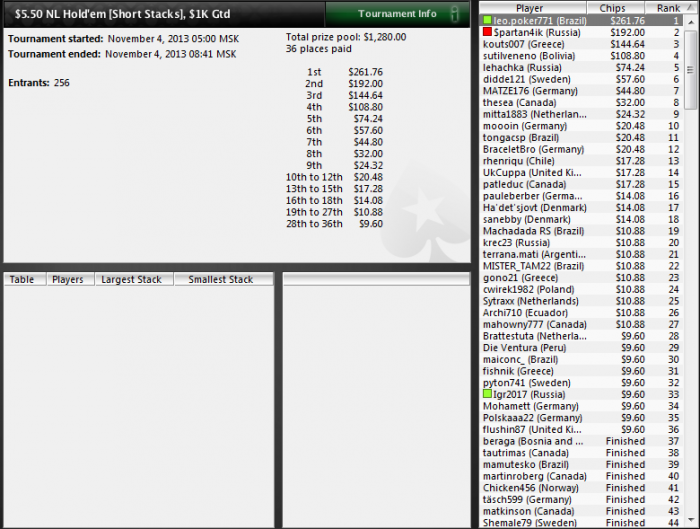Click scrollbar up arrow in player list
Viewport: 700px width, 529px height.
tap(691, 21)
